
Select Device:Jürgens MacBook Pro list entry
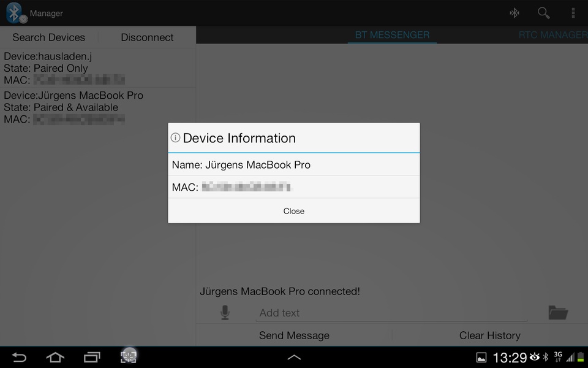pyautogui.click(x=97, y=107)
